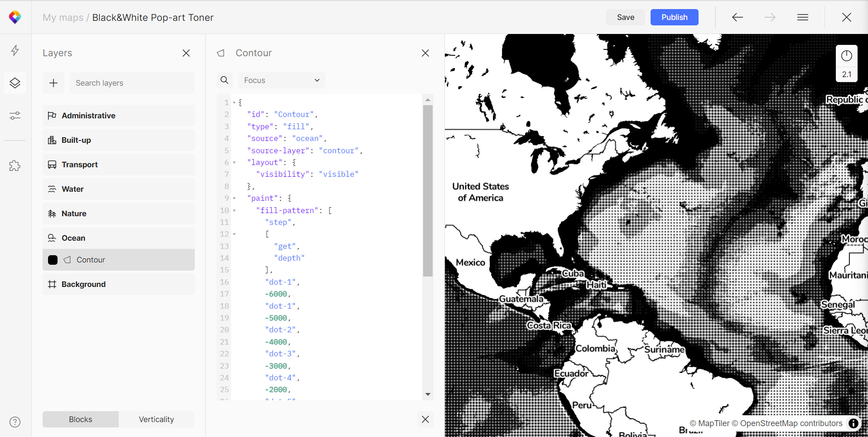Click the Save button
The height and width of the screenshot is (437, 868).
[x=625, y=17]
